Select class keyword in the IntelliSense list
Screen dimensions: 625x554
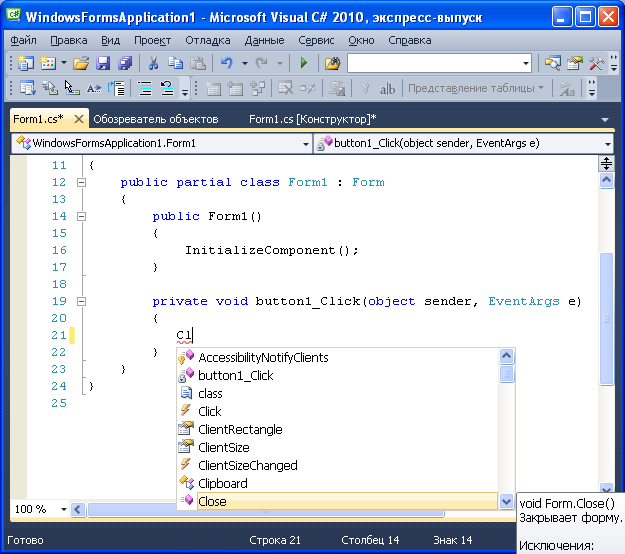coord(337,393)
